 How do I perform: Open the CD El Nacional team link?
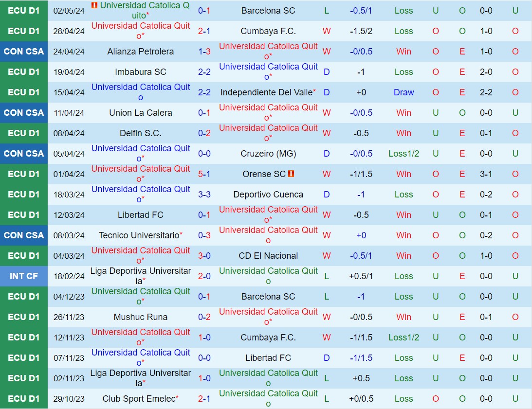[x=268, y=256]
